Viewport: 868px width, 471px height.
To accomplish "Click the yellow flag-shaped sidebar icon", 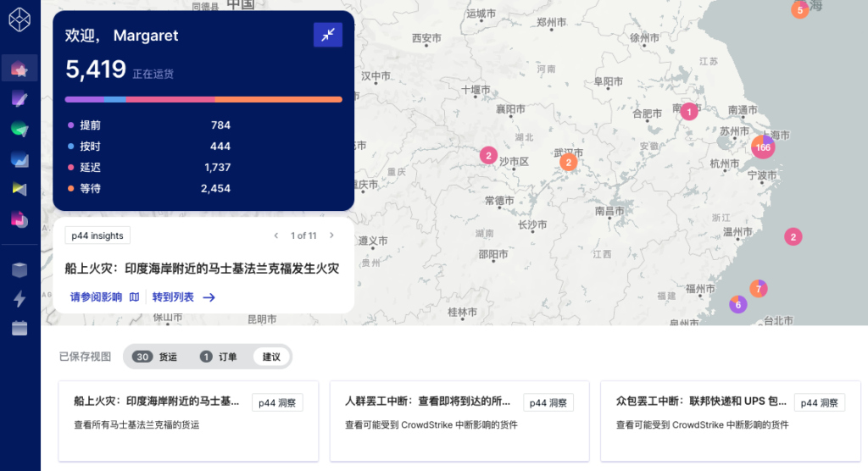I will [x=19, y=188].
